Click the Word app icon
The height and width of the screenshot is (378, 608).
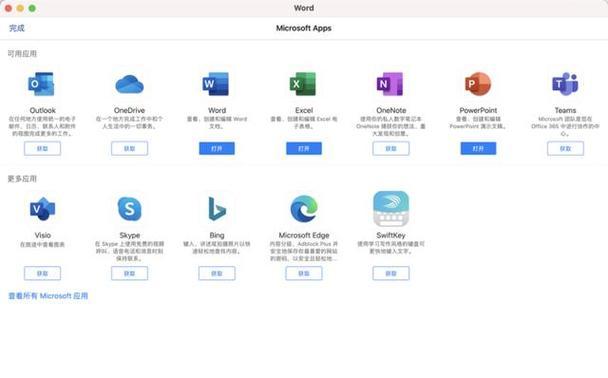point(216,84)
